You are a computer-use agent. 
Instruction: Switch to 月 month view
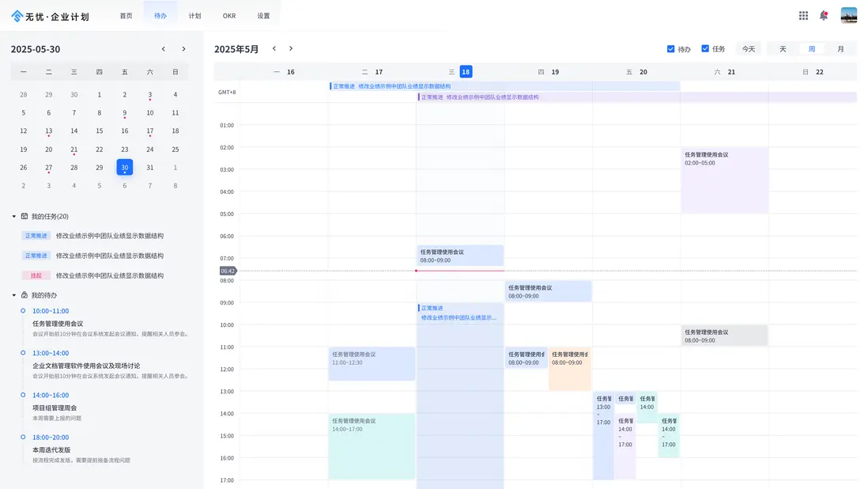[x=840, y=49]
